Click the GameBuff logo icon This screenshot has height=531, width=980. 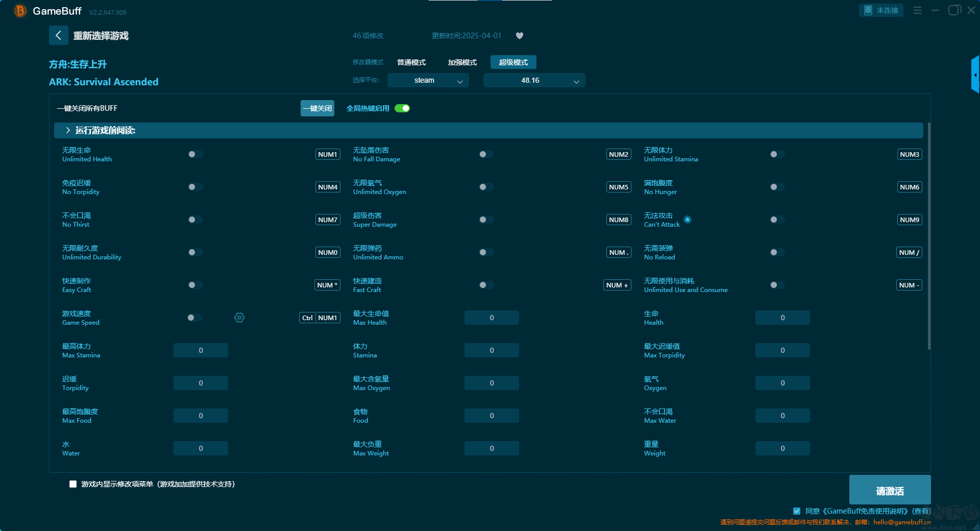click(20, 11)
